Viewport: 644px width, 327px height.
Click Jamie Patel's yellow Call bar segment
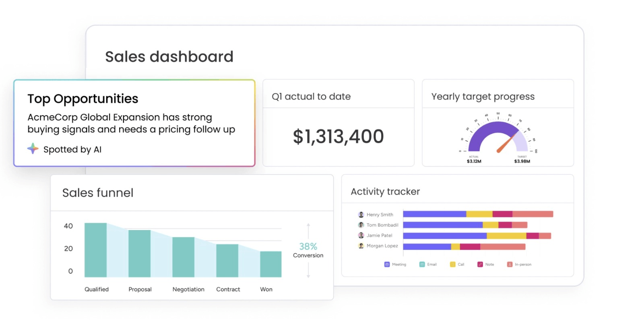coord(506,236)
